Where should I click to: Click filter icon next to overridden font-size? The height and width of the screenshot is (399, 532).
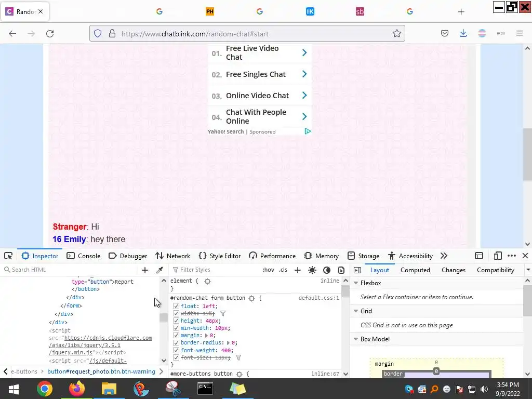(x=238, y=357)
